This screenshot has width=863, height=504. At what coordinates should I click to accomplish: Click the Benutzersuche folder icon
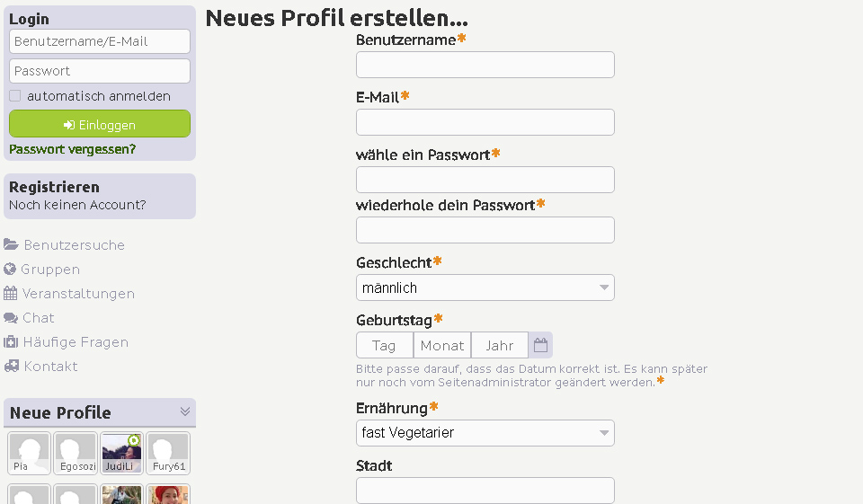tap(11, 245)
